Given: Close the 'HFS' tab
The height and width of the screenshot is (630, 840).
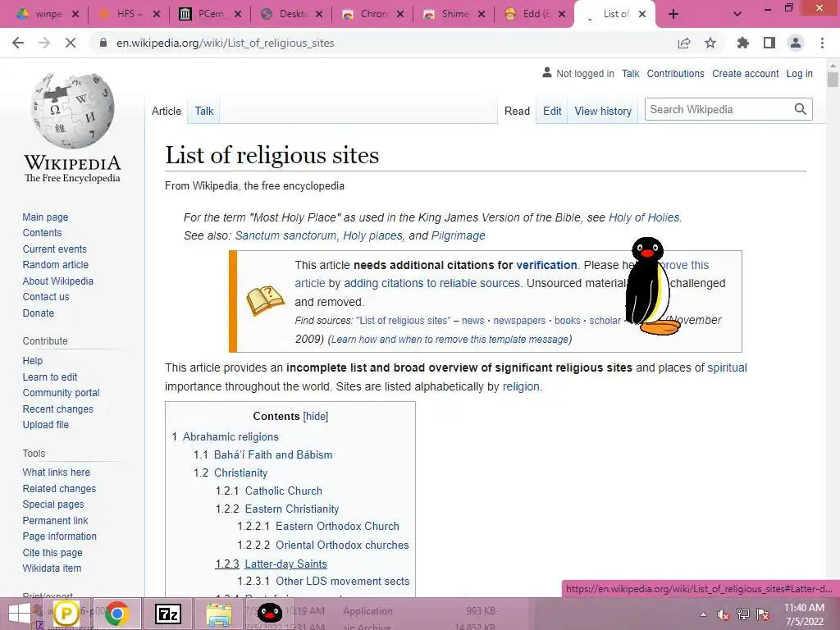Looking at the screenshot, I should (157, 15).
